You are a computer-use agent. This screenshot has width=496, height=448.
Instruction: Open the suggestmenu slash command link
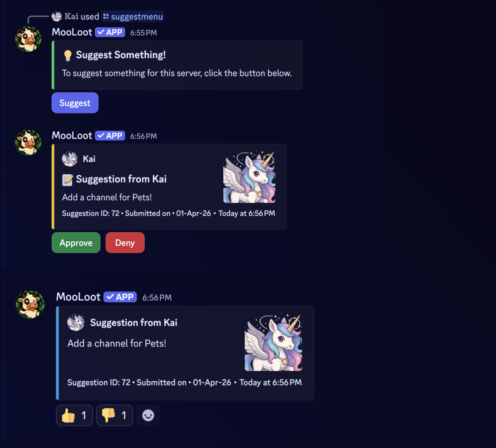pos(133,17)
